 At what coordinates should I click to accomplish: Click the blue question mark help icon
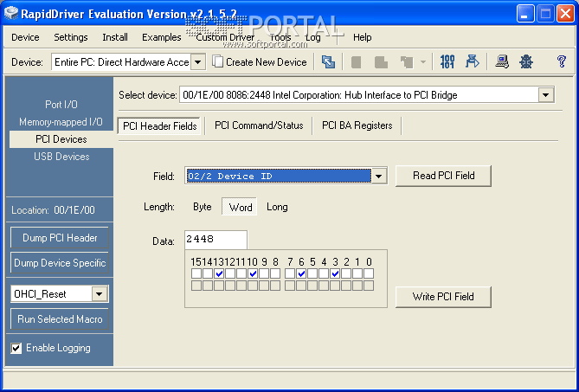point(562,61)
